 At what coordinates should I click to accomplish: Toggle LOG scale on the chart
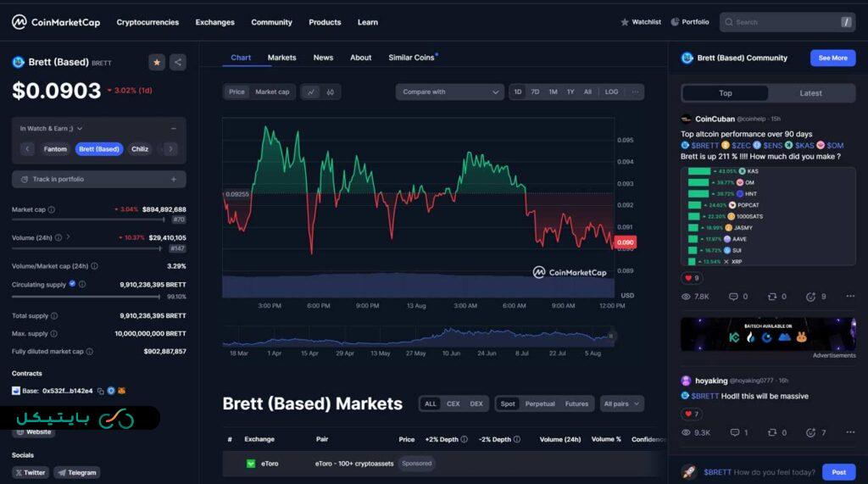(x=611, y=92)
